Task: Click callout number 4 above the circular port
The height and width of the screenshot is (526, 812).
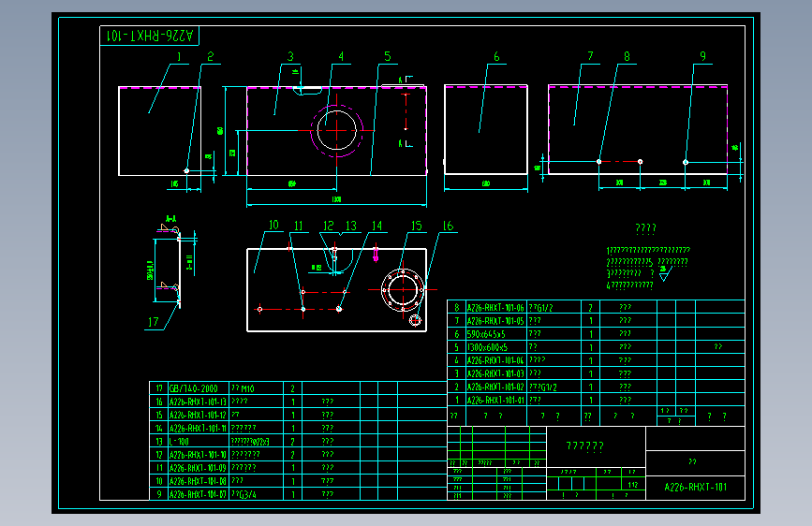Action: click(341, 56)
